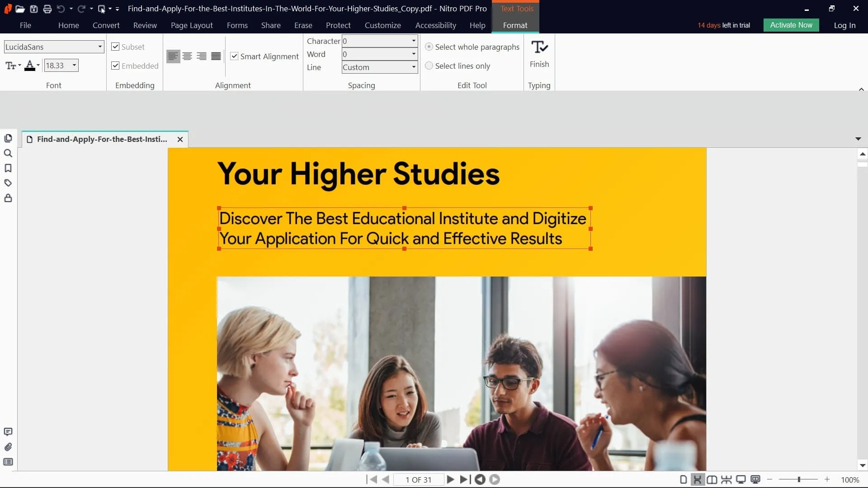
Task: Toggle the Embedded font checkbox
Action: tap(115, 66)
